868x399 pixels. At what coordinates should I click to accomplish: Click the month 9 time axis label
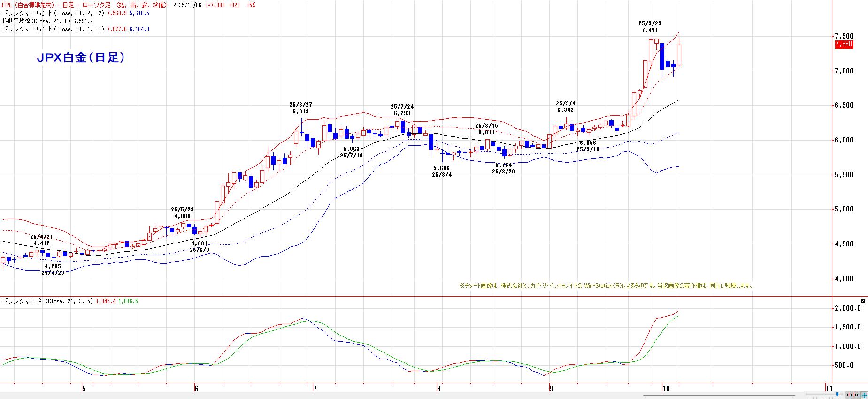point(551,388)
